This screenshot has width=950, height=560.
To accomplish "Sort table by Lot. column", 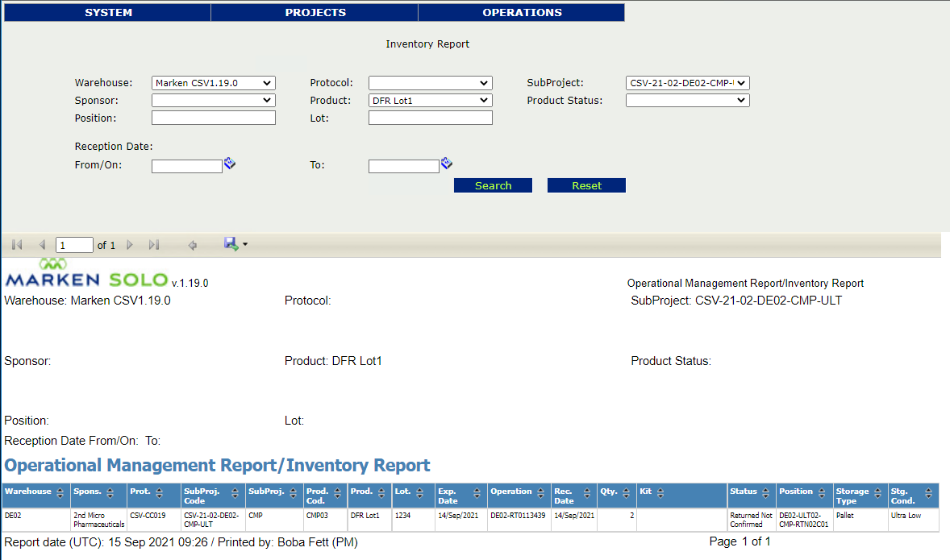I will (x=420, y=493).
